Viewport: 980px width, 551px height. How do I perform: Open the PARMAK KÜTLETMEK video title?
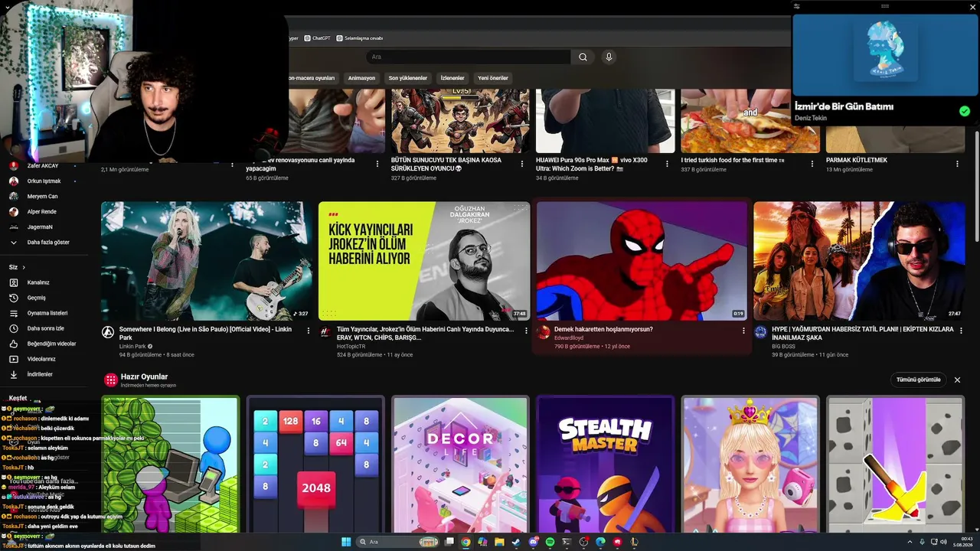coord(857,161)
